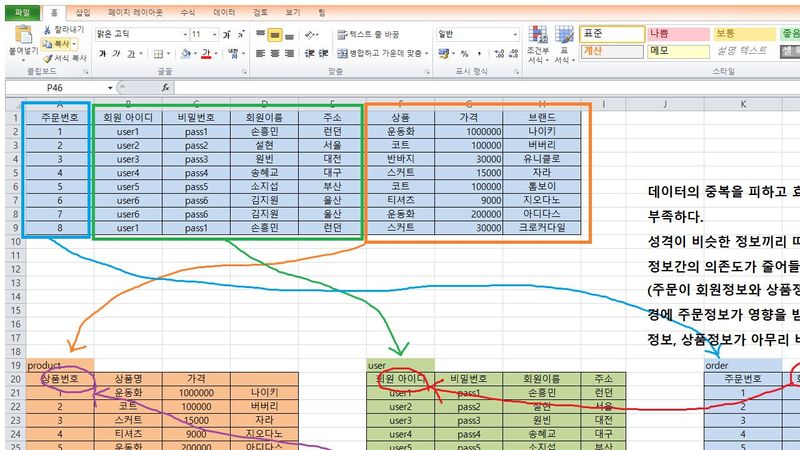Click the text orientation icon

[x=309, y=35]
